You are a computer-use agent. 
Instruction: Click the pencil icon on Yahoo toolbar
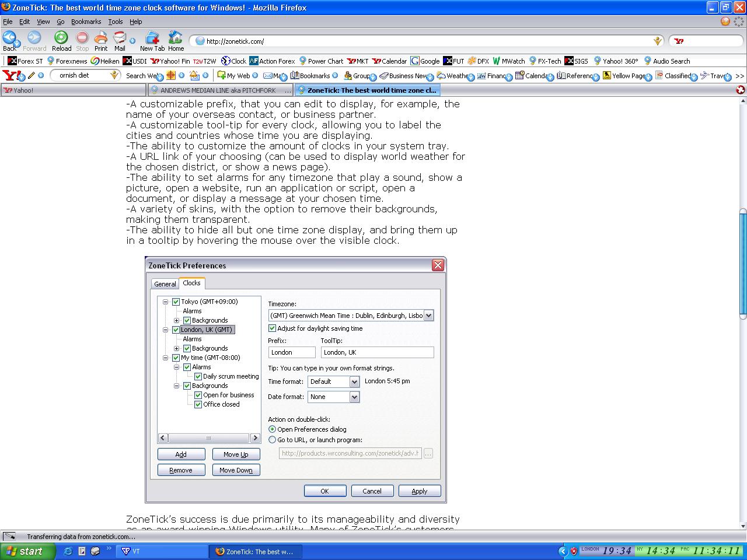(32, 75)
